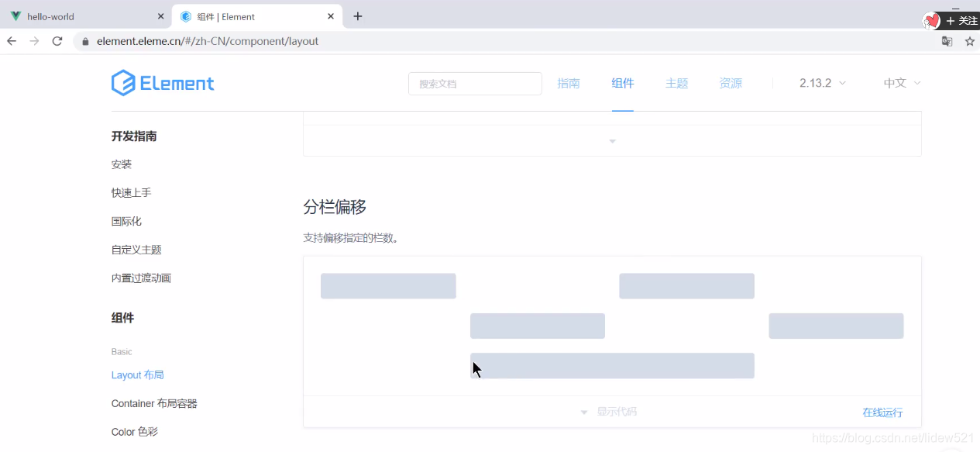Screen dimensions: 980x452
Task: Open the 指南 nav item
Action: [569, 83]
